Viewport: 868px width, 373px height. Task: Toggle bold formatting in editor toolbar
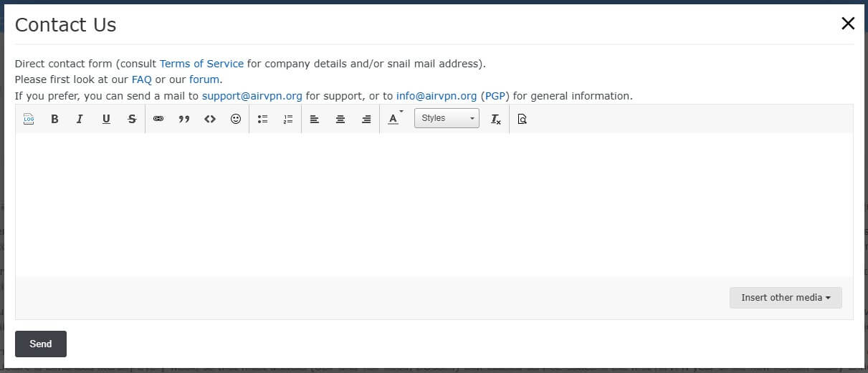[54, 120]
